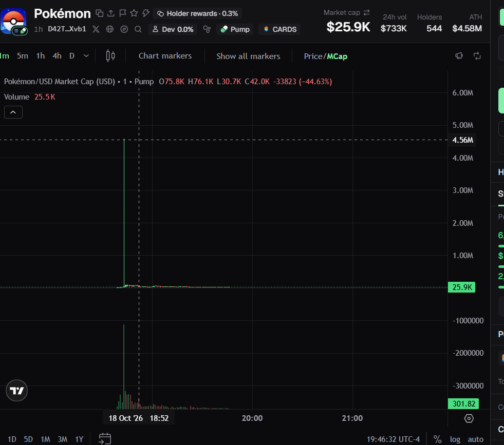Screen dimensions: 504x445
Task: Click the refresh chart arrows icon
Action: point(477,56)
